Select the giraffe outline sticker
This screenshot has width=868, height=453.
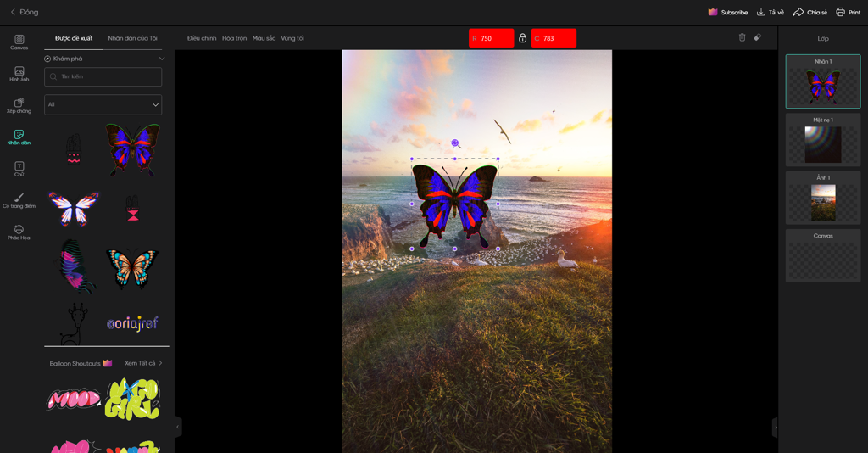click(x=73, y=323)
